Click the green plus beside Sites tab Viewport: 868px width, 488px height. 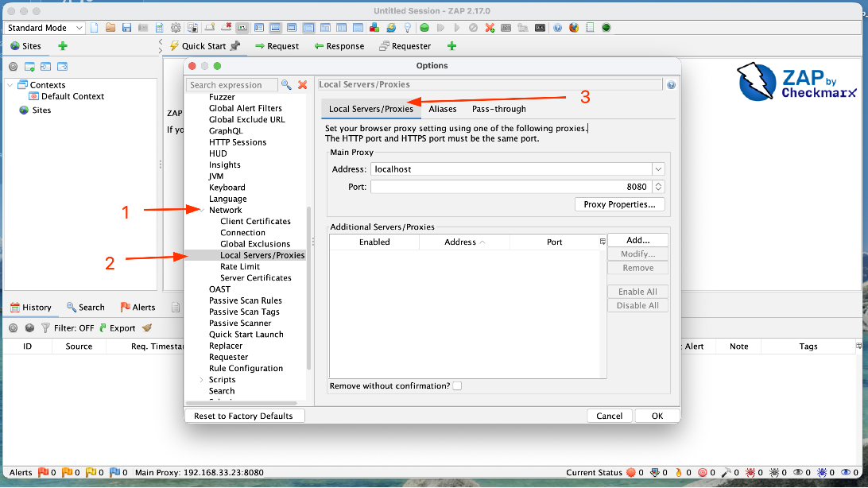coord(63,46)
